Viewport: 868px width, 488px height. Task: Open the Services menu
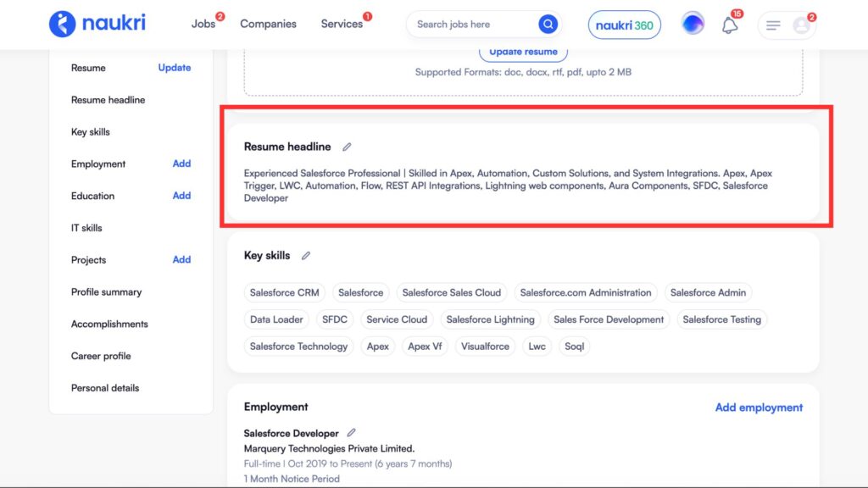point(342,24)
